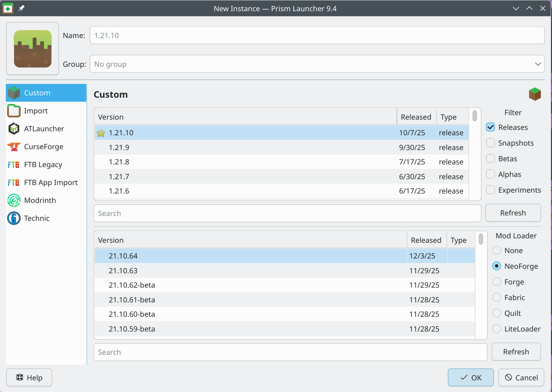Select ATLauncher in the sidebar

43,129
